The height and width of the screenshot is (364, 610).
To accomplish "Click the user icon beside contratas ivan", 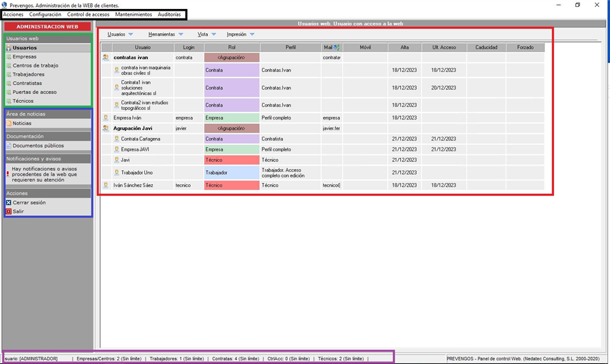I will point(105,57).
